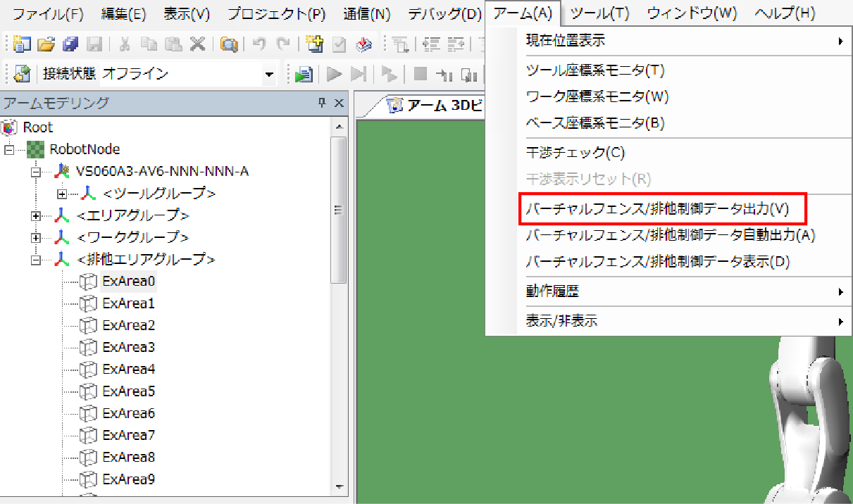This screenshot has width=853, height=504.
Task: Choose 干渉チェック(C) from the arm menu
Action: [x=575, y=152]
